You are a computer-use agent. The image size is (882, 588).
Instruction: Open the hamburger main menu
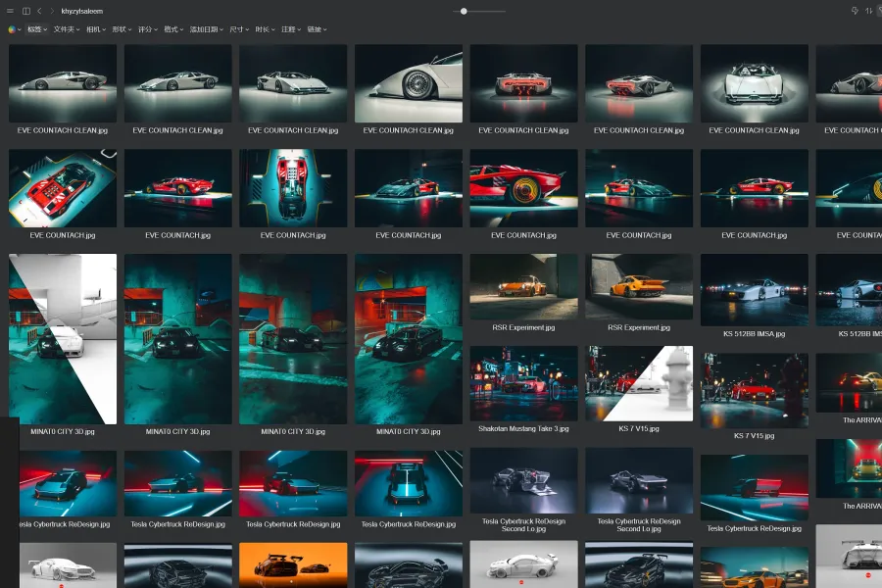(x=11, y=11)
